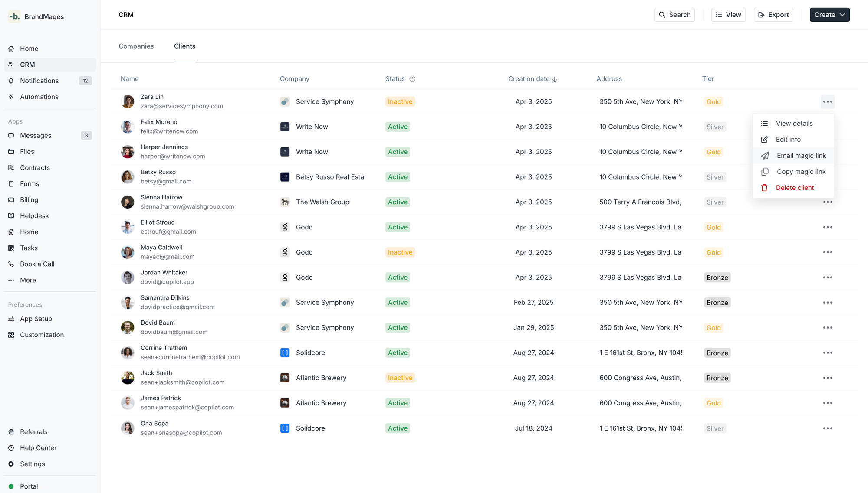Click Felix Moreno's avatar thumbnail

128,127
